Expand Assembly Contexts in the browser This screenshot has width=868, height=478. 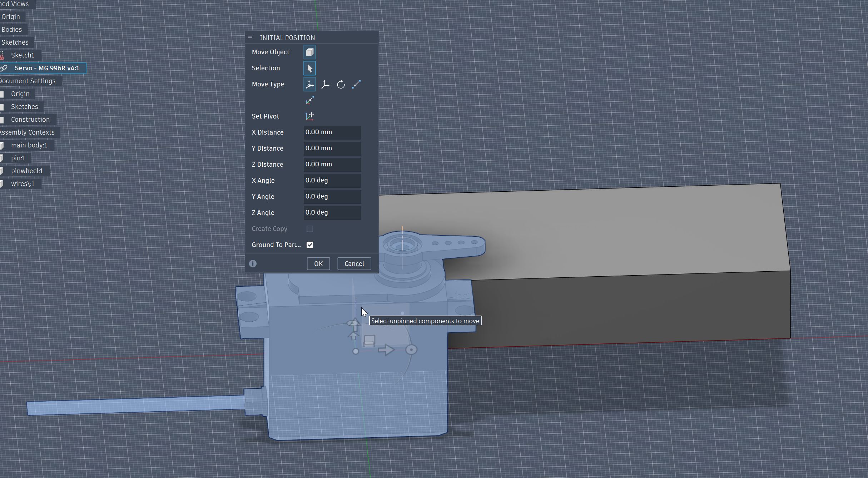28,132
